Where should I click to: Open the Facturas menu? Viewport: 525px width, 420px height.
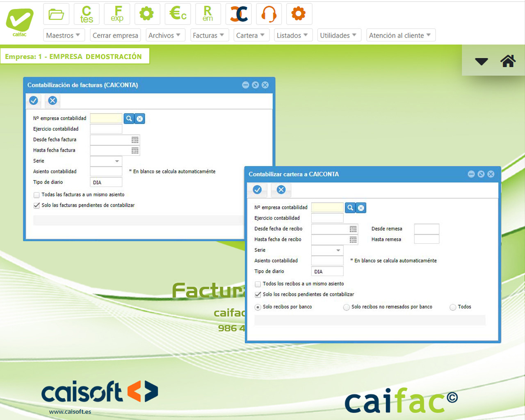(x=208, y=35)
